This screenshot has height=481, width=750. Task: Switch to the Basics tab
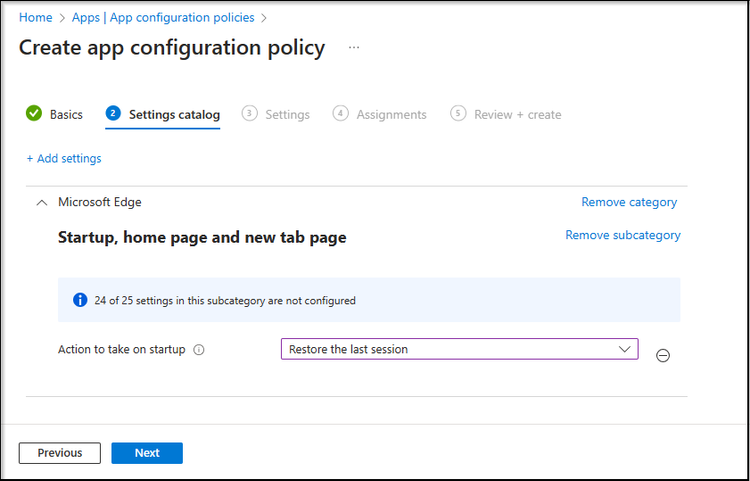point(66,115)
